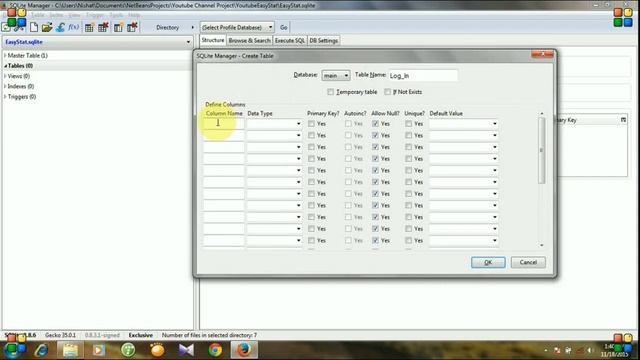The image size is (640, 360).
Task: Check Primary Key in the first column row
Action: click(x=311, y=123)
